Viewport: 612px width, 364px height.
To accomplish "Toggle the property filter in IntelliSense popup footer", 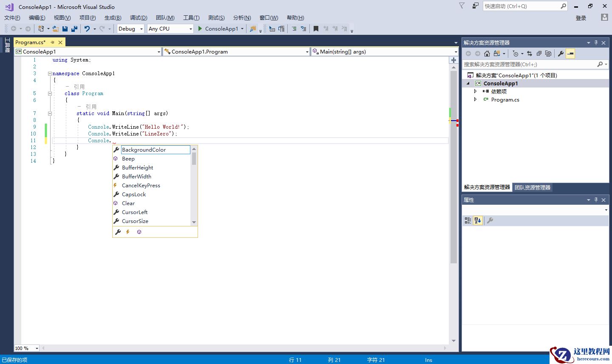I will [118, 232].
